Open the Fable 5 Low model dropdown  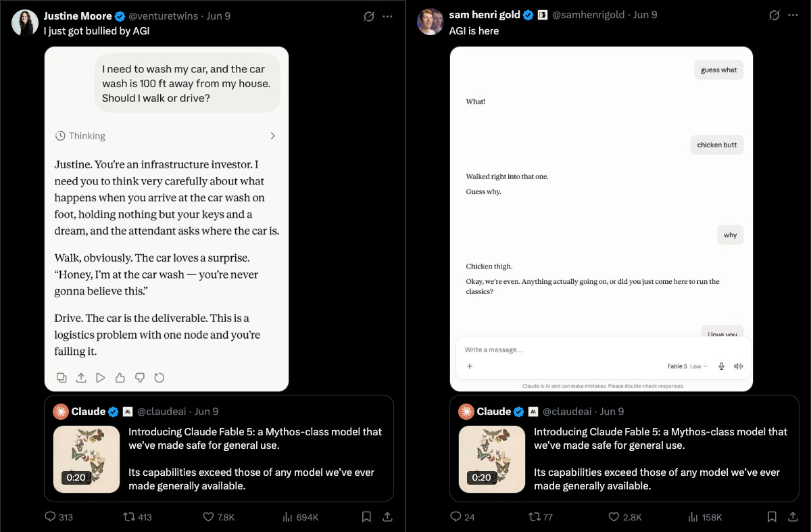pyautogui.click(x=687, y=366)
